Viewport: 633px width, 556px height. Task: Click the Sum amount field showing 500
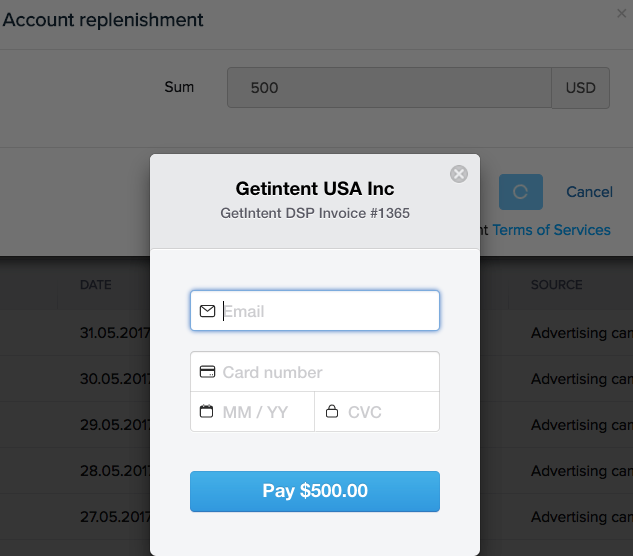tap(389, 88)
